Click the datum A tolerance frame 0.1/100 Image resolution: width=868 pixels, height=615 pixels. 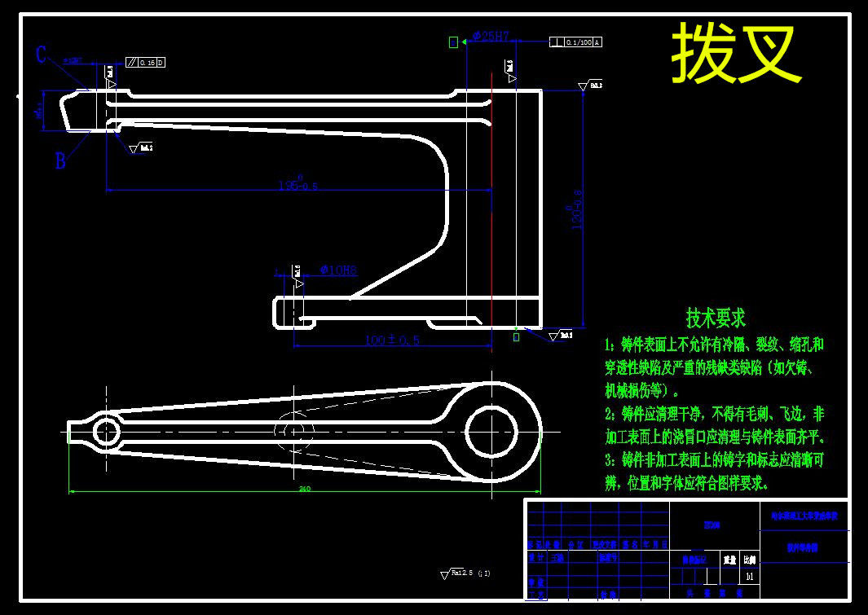(x=575, y=41)
